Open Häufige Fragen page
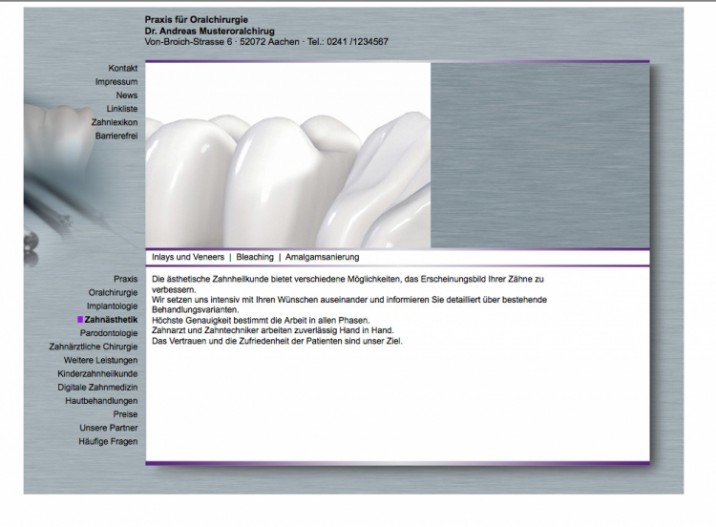716x527 pixels. [x=108, y=442]
